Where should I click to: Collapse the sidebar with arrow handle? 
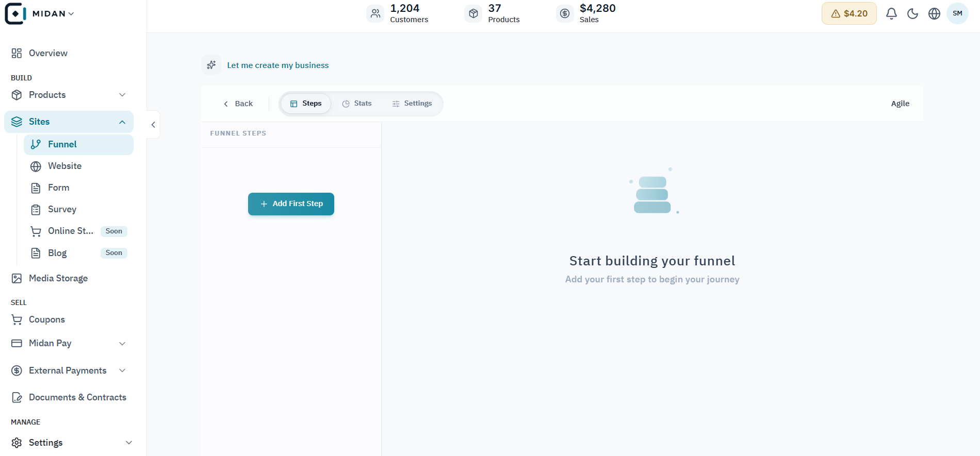153,125
